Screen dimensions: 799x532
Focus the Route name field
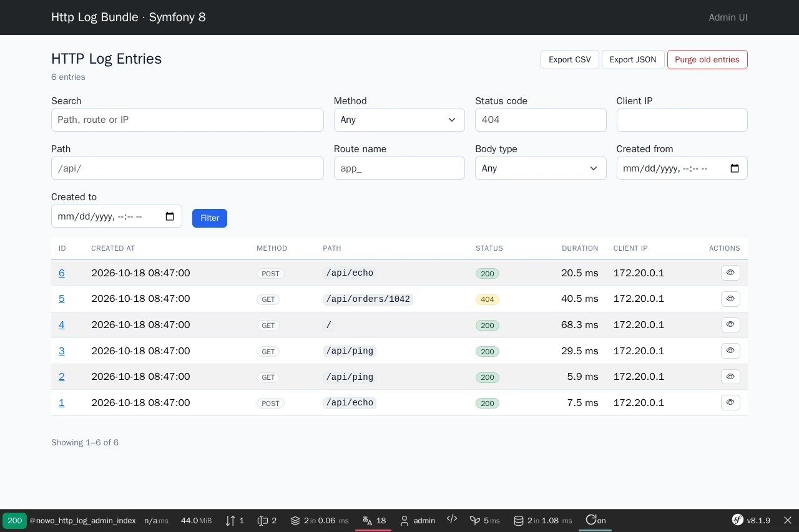pos(399,168)
